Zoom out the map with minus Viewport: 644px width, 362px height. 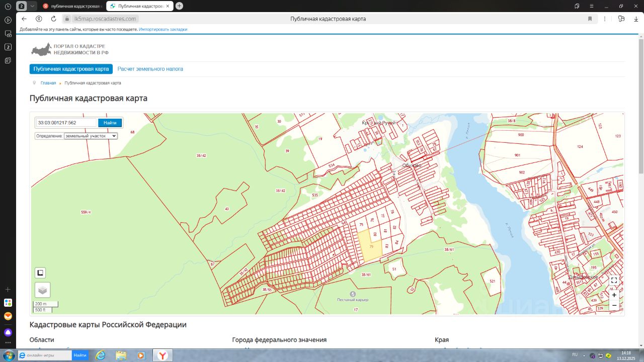click(614, 305)
